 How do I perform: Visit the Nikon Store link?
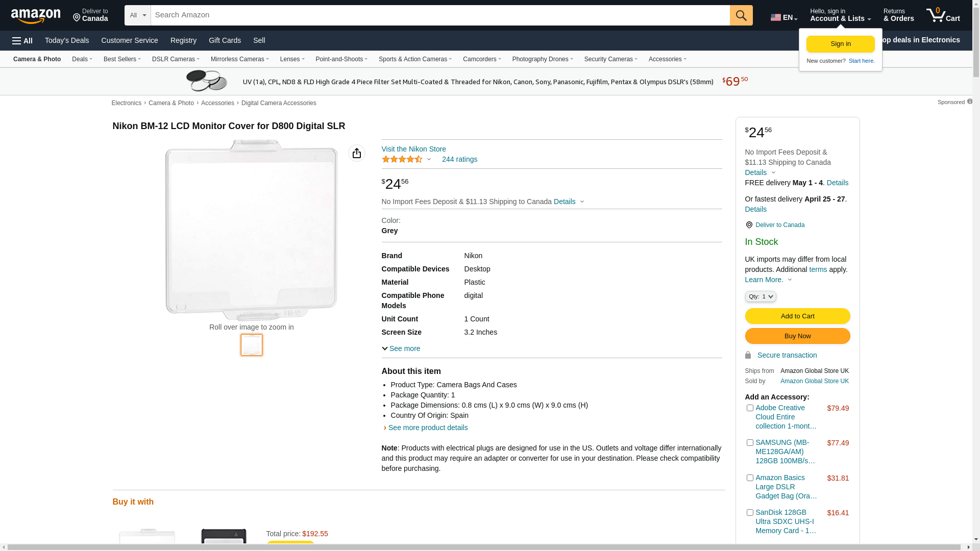[413, 149]
